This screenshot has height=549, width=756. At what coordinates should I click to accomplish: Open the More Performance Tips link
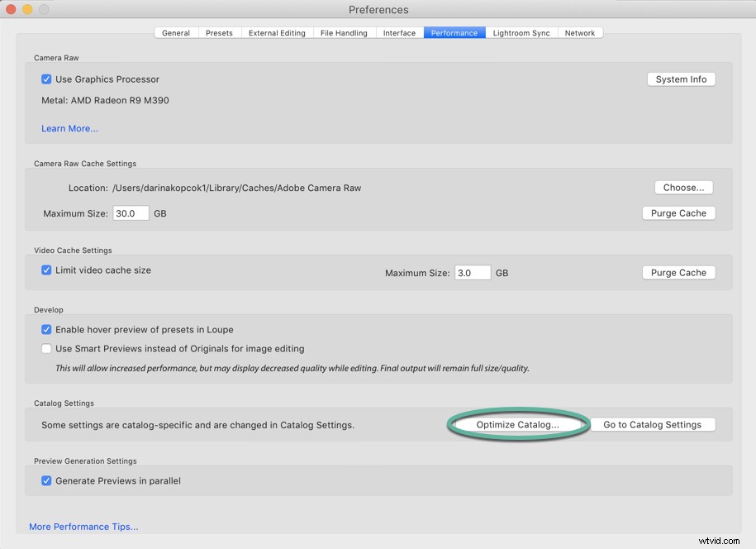click(x=83, y=526)
